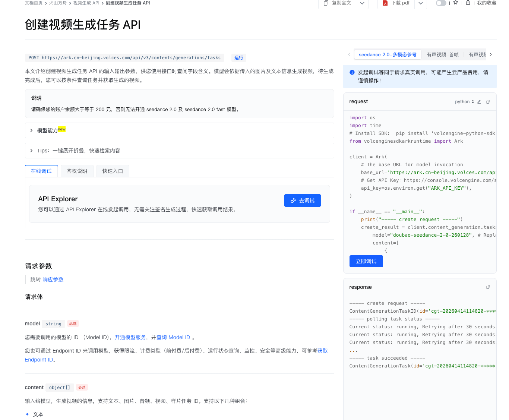The width and height of the screenshot is (509, 420).
Task: Click the star favorite icon
Action: tap(455, 3)
